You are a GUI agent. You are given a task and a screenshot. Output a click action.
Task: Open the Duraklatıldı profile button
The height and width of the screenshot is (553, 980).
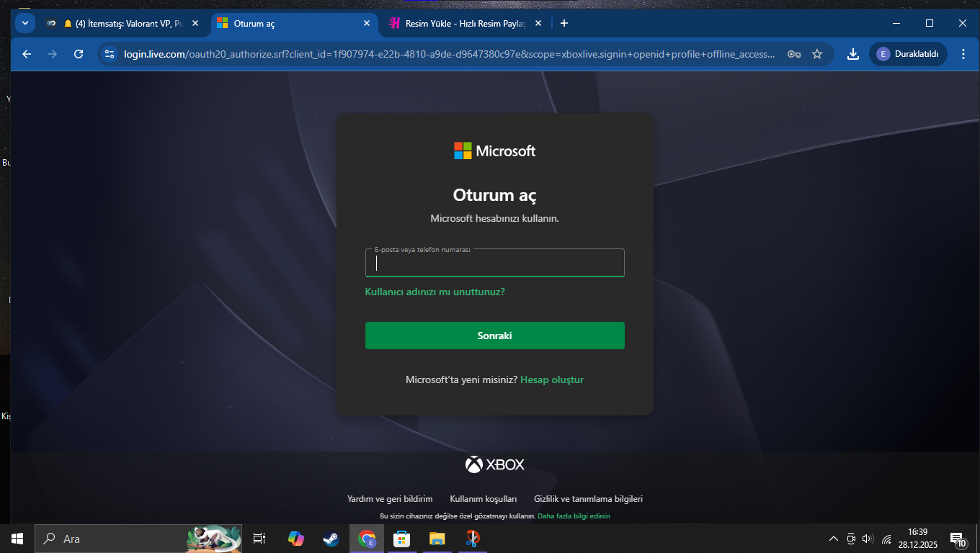[x=908, y=54]
